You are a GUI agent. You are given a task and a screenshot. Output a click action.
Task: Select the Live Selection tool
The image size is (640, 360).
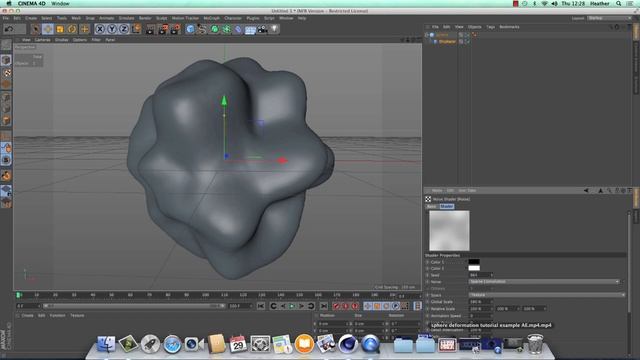36,29
